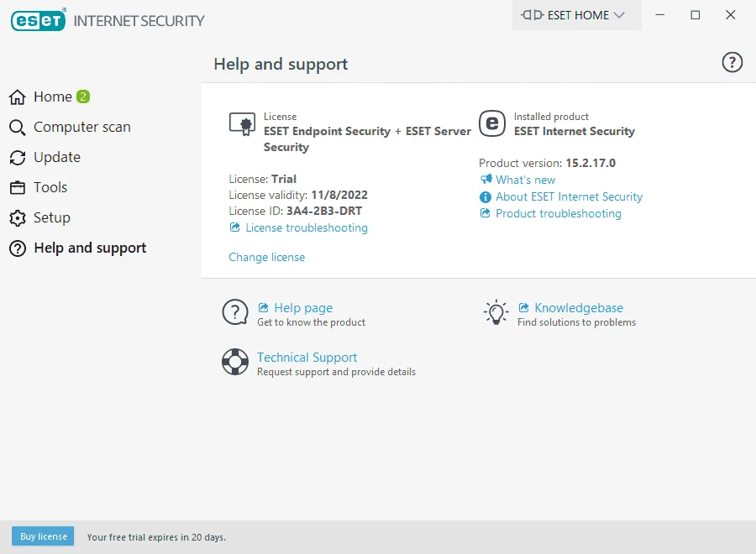Click the Computer scan magnifier icon
This screenshot has height=554, width=756.
[x=18, y=128]
